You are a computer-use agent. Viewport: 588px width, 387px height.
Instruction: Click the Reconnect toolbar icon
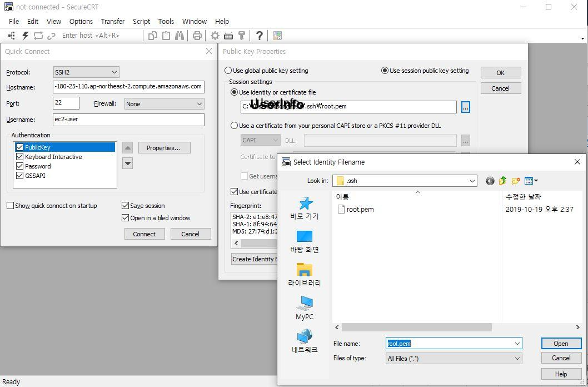click(x=38, y=36)
